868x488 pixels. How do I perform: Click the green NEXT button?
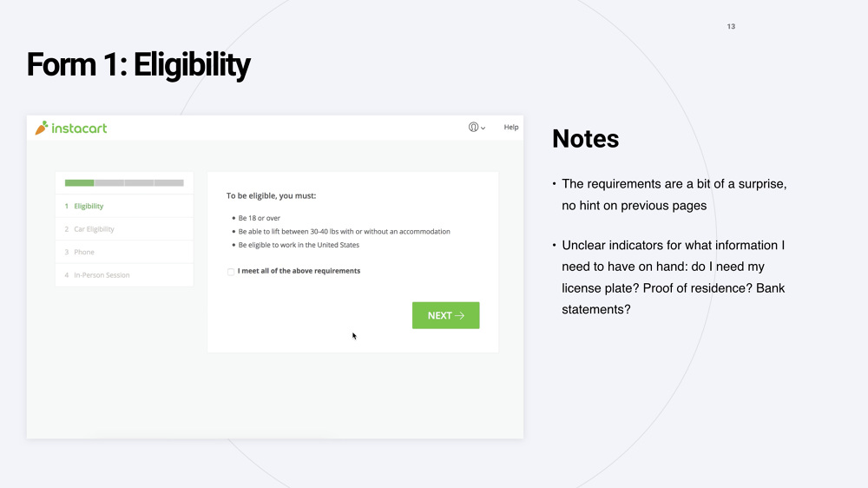445,315
